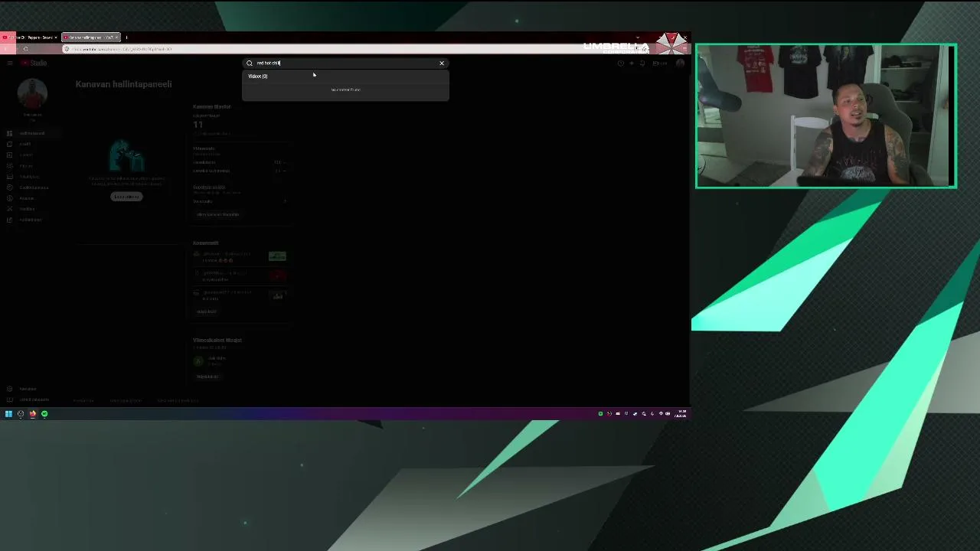Click the Luo (create) button in the header
The height and width of the screenshot is (551, 980).
[659, 64]
